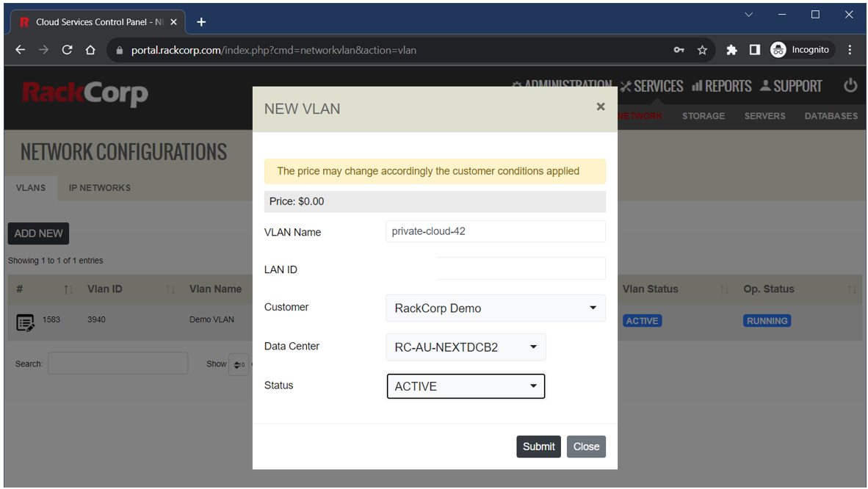Open the Customer dropdown RackCorp Demo

pos(496,308)
